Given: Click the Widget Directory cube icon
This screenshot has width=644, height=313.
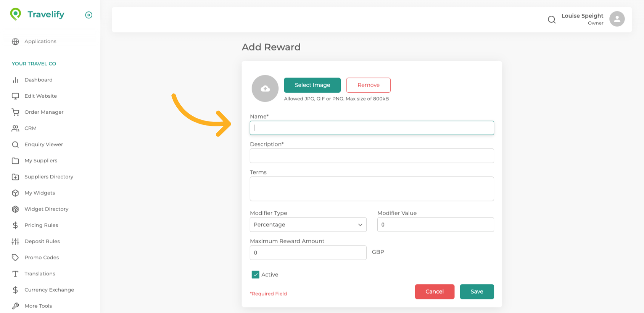Looking at the screenshot, I should [15, 209].
